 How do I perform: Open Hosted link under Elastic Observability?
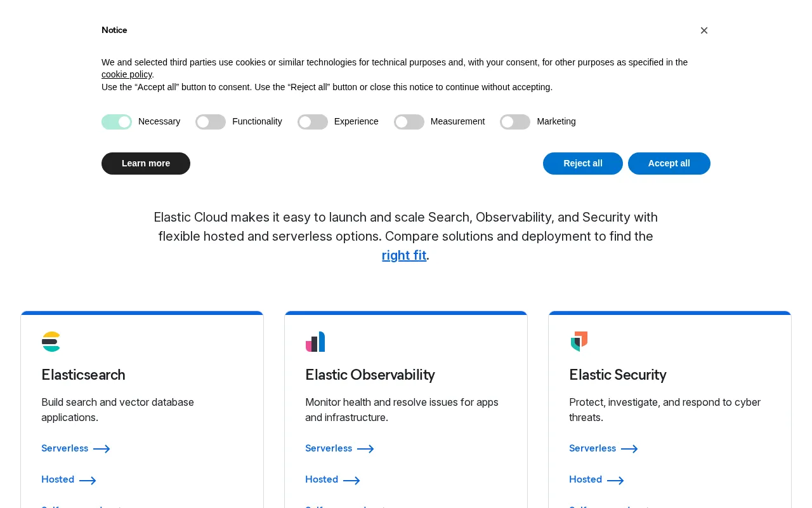click(x=332, y=479)
